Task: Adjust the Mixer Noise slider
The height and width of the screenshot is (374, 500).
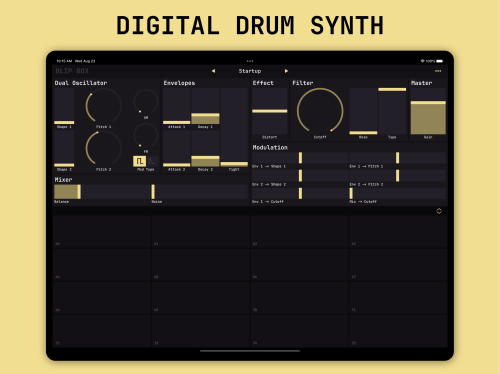Action: click(x=200, y=192)
